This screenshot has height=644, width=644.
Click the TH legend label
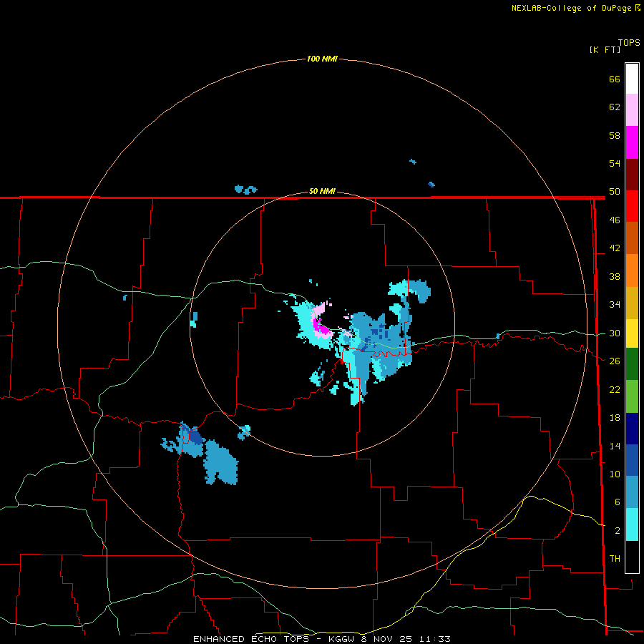coord(615,558)
